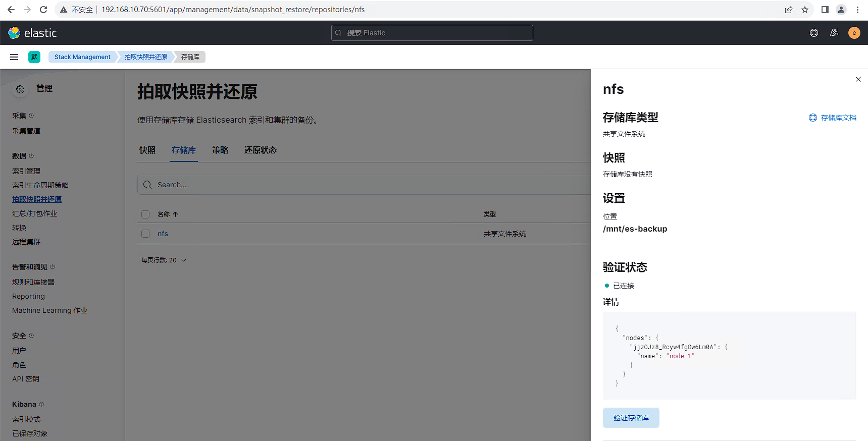Viewport: 868px width, 441px height.
Task: Click the management gear icon
Action: pyautogui.click(x=20, y=89)
